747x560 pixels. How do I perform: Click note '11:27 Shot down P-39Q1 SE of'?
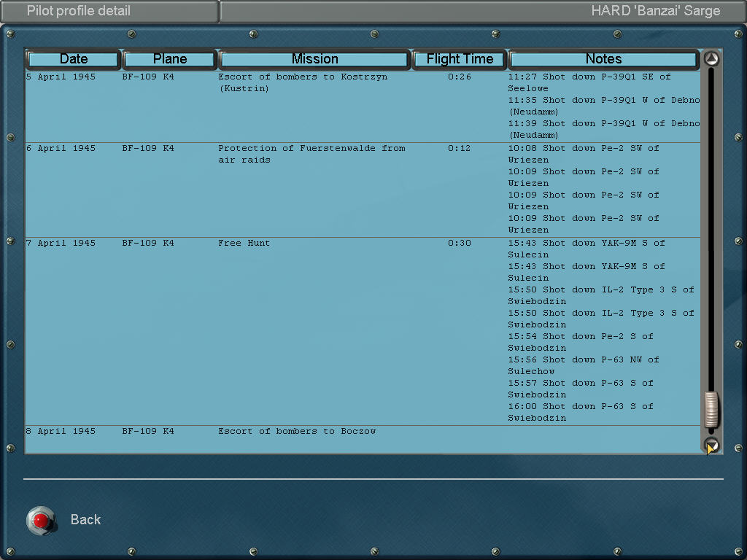[x=589, y=77]
